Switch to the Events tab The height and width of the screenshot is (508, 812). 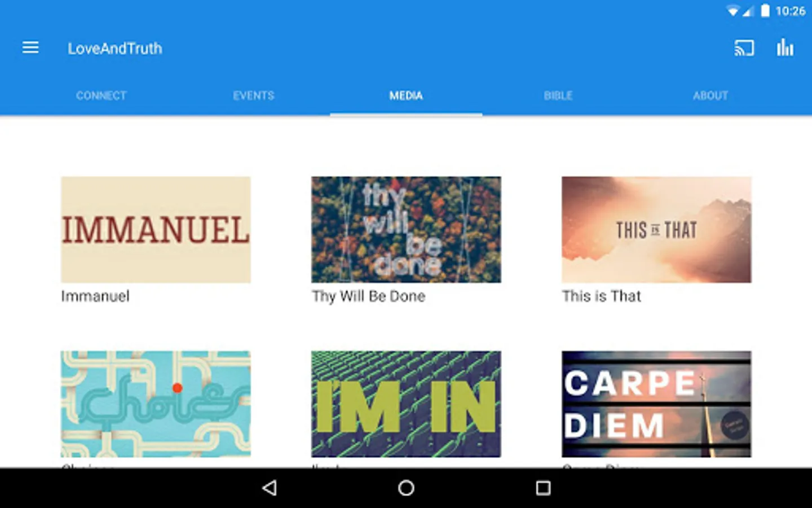point(254,95)
